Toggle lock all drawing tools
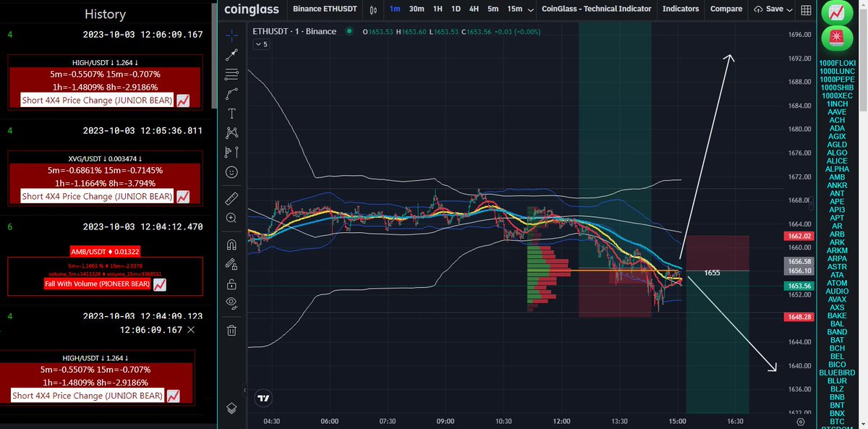The image size is (868, 429). tap(231, 283)
